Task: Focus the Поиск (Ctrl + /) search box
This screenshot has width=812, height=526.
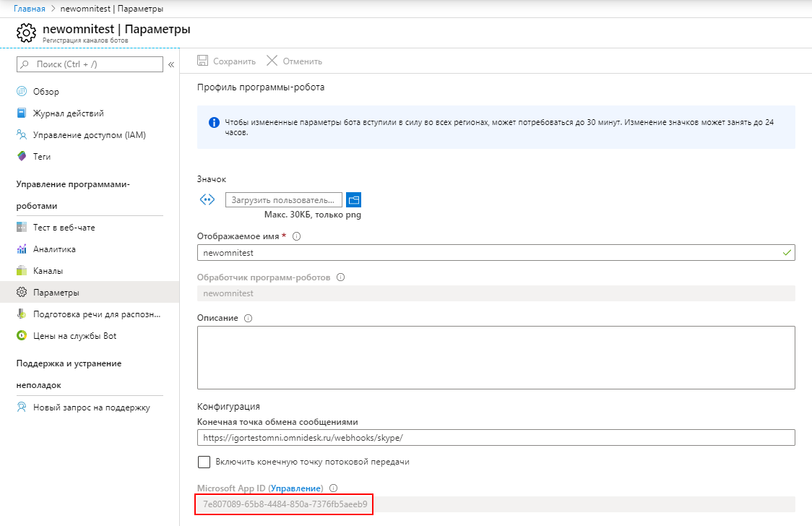Action: tap(90, 64)
